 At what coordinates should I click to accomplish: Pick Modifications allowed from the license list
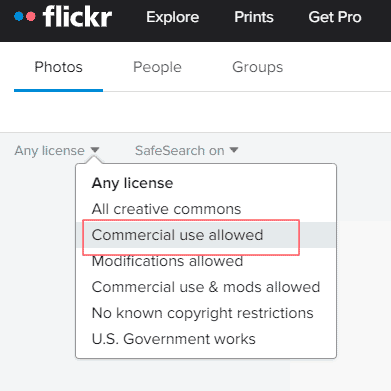167,261
